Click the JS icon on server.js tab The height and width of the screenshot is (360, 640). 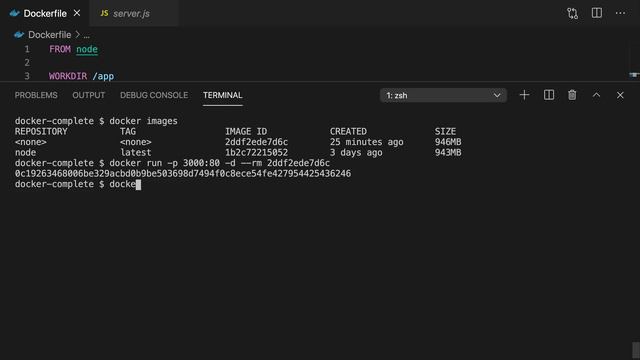pyautogui.click(x=104, y=13)
